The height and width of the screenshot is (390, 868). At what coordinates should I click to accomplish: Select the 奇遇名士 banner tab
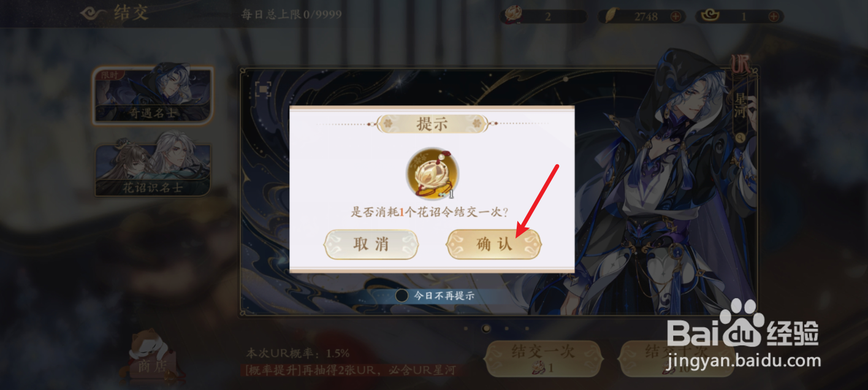153,94
